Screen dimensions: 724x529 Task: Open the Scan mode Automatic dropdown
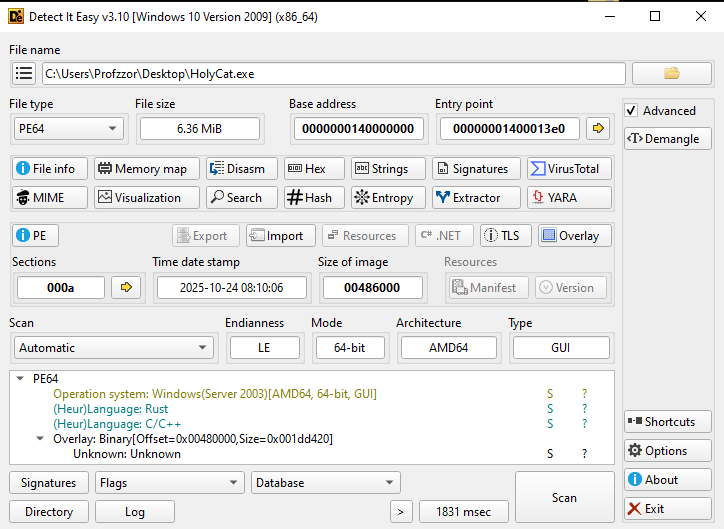click(114, 348)
